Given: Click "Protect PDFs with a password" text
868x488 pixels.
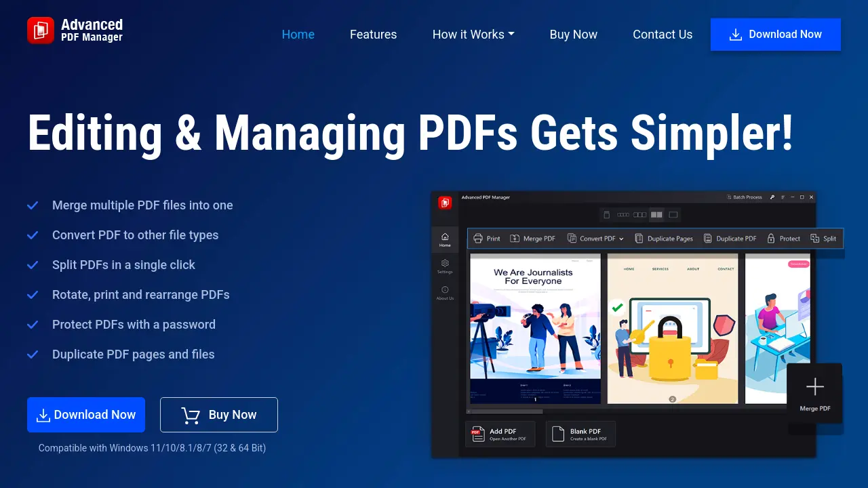Looking at the screenshot, I should tap(134, 325).
